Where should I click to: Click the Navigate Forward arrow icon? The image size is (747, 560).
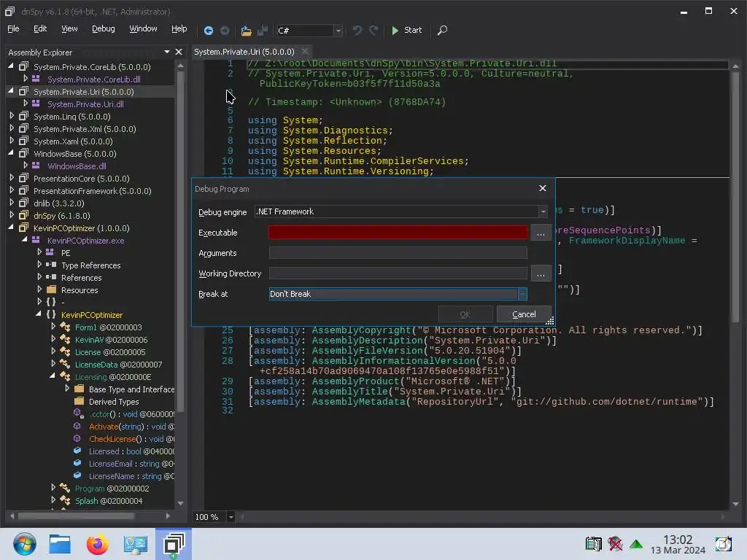click(x=225, y=31)
